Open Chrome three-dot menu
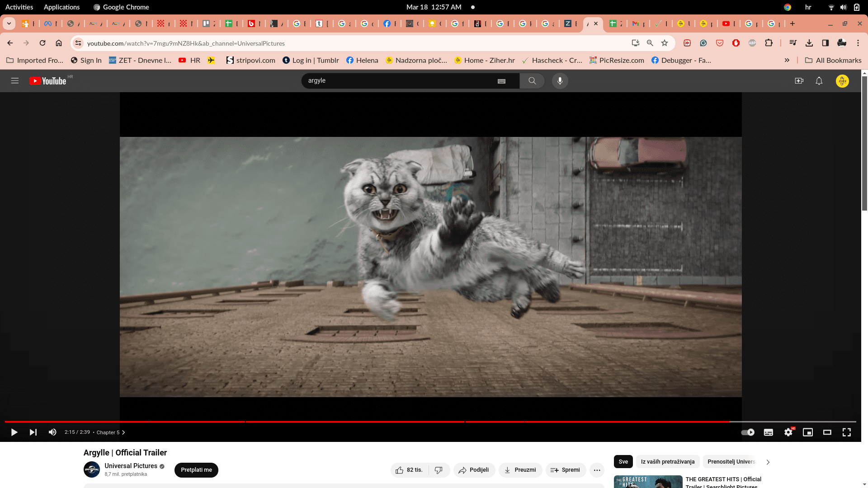Image resolution: width=868 pixels, height=488 pixels. [x=858, y=43]
